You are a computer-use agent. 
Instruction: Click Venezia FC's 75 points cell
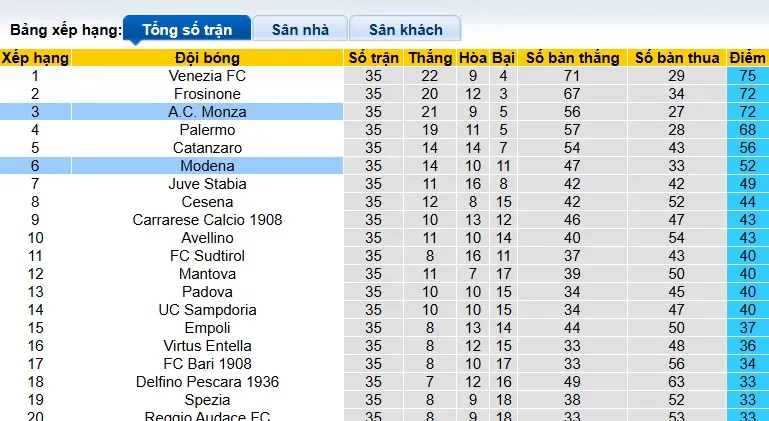pos(747,76)
